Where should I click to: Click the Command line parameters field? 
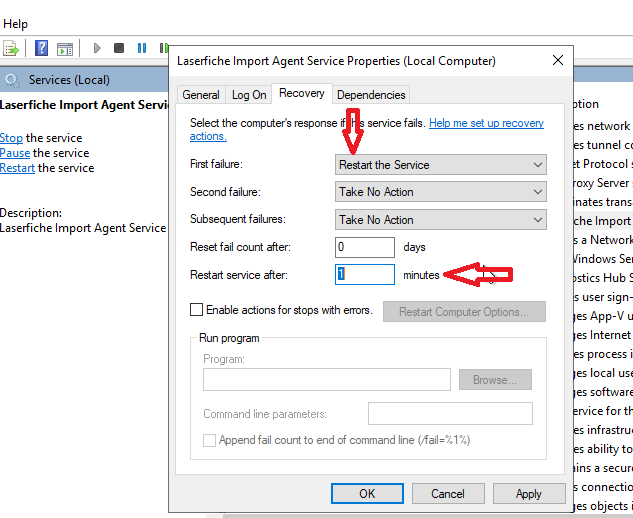450,413
